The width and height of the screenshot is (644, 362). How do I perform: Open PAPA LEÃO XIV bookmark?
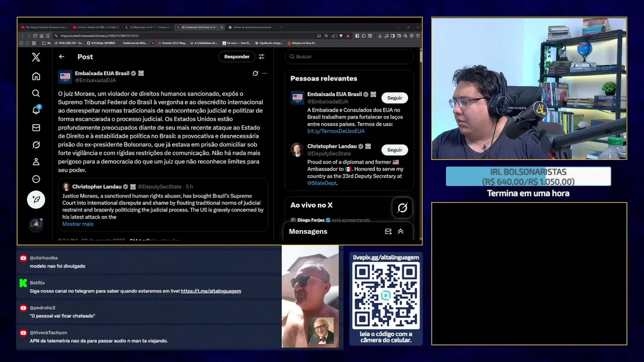69,43
